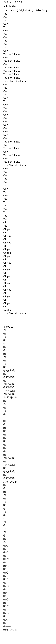Select the first 你无从知晓 translation line
56x644 pixels.
pyautogui.click(x=9, y=370)
